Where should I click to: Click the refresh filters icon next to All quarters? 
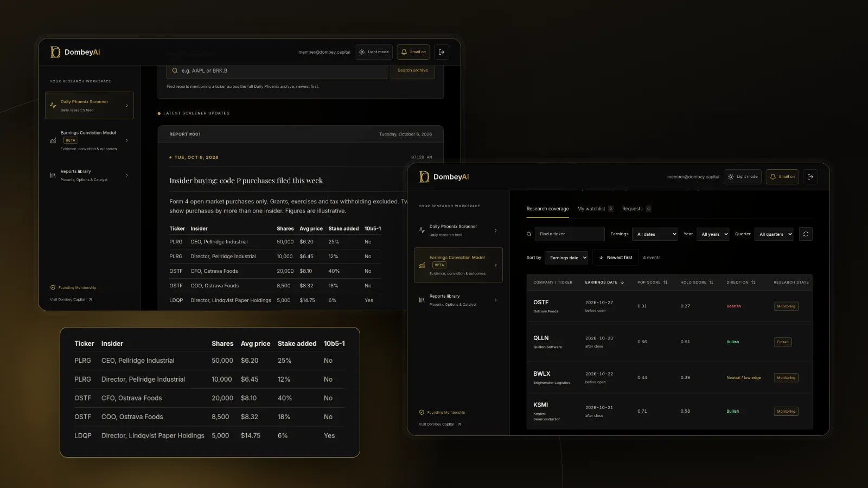(806, 234)
